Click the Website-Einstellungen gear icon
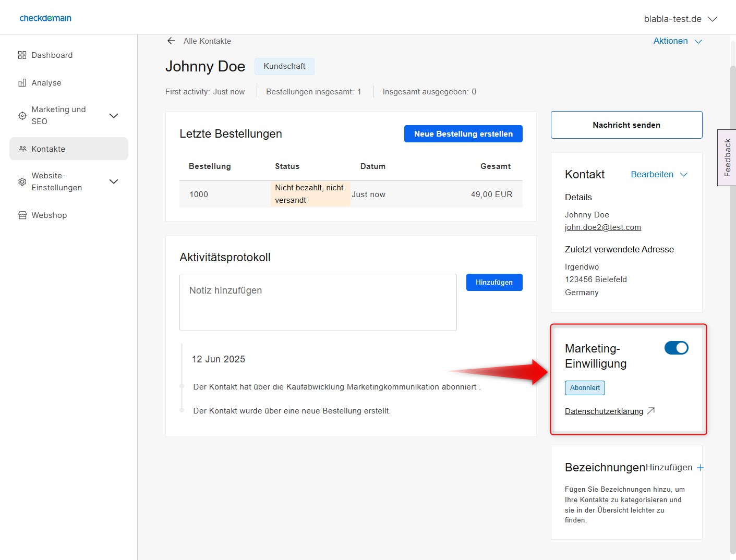 click(22, 181)
